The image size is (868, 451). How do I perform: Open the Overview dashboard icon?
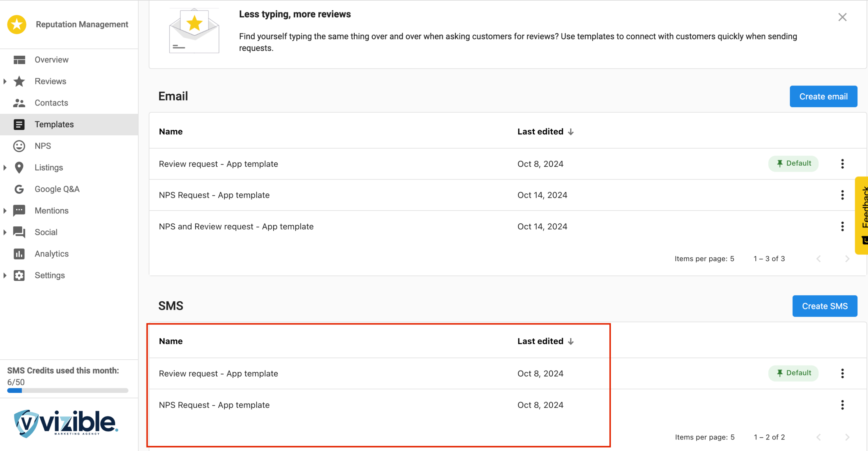[x=19, y=60]
